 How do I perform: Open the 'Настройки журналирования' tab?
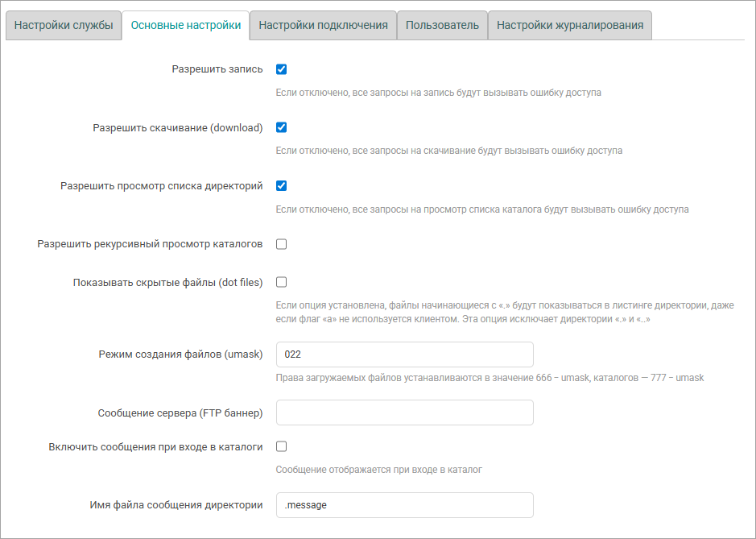click(570, 25)
